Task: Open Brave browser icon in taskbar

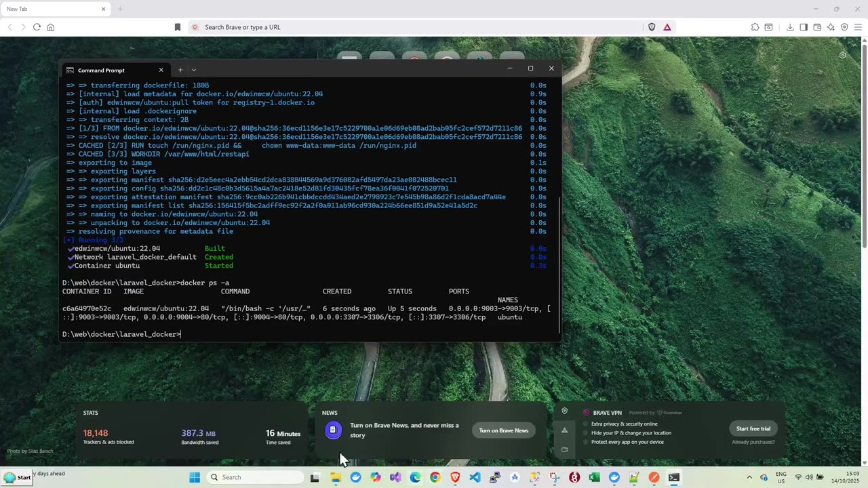Action: 455,477
